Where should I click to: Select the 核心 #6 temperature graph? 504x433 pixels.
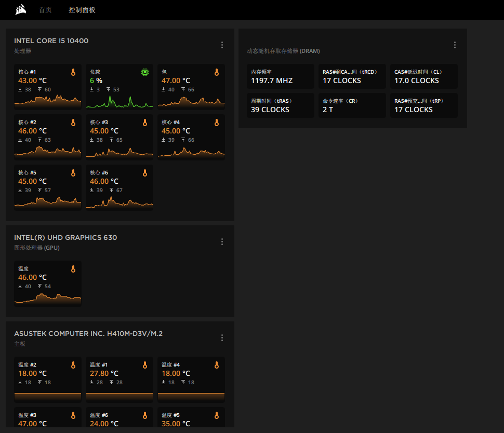[120, 202]
